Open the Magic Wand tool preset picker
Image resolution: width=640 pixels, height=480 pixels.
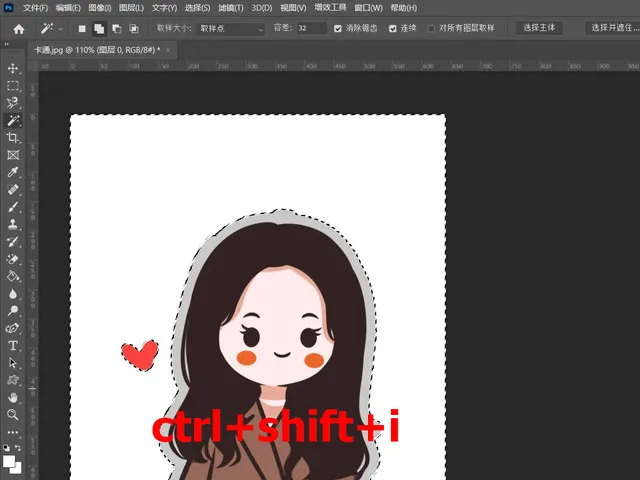click(52, 29)
